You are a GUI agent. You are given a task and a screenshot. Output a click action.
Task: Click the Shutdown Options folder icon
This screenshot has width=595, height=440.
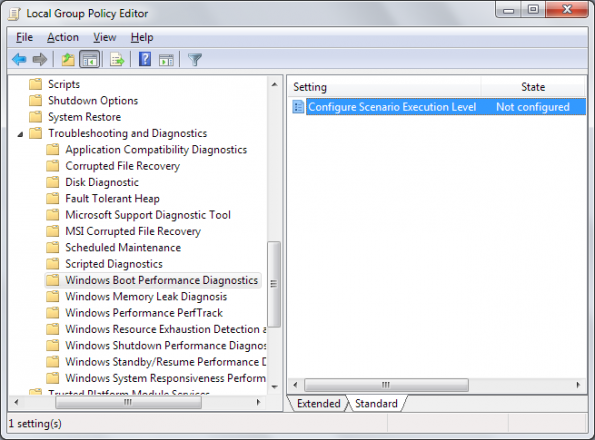click(36, 100)
